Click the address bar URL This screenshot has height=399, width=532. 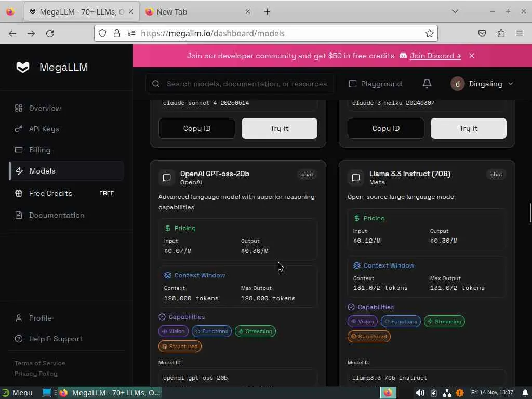tap(212, 33)
